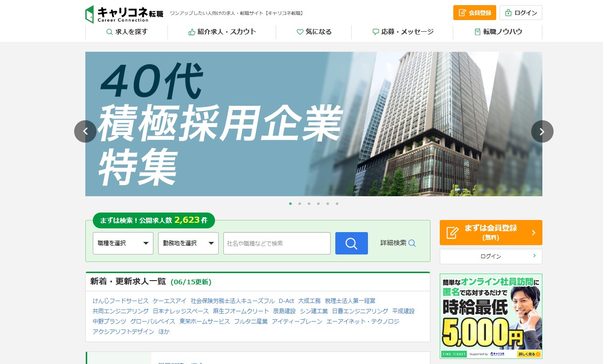The height and width of the screenshot is (364, 603).
Task: Click the blue magnifier search button
Action: [x=351, y=243]
